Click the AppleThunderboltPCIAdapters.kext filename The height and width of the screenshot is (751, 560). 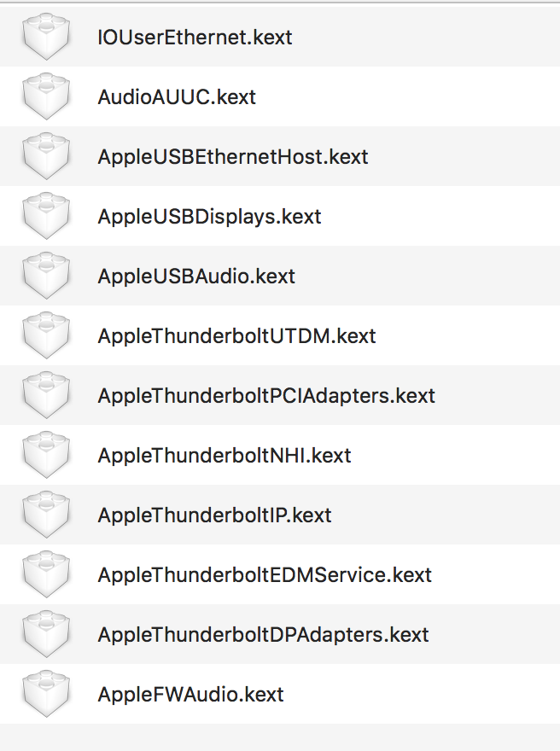(266, 396)
